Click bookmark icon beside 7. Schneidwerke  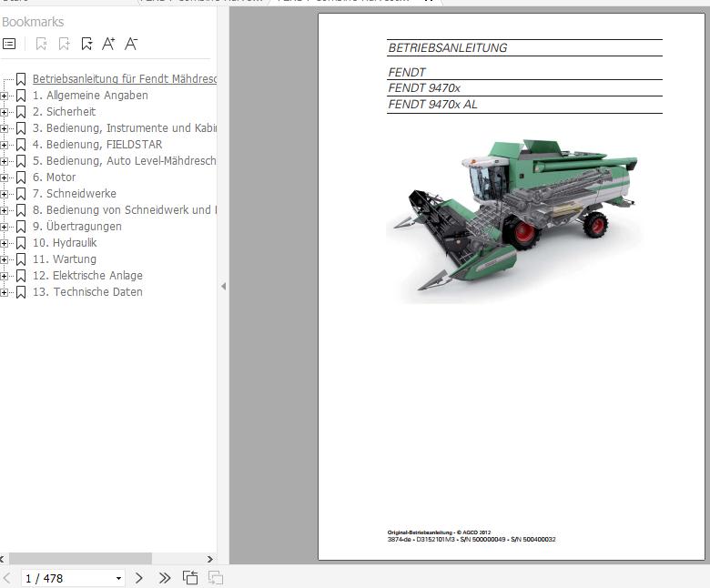coord(21,194)
